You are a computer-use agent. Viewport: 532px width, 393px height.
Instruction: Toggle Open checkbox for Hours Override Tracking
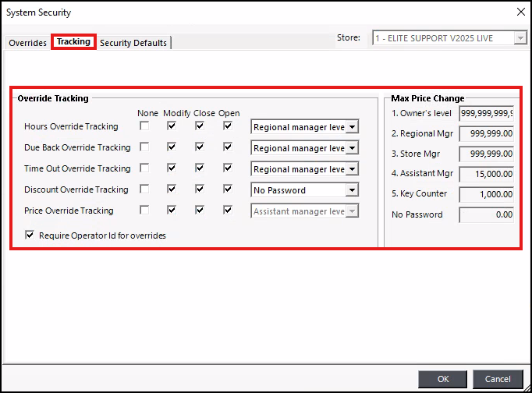tap(228, 126)
